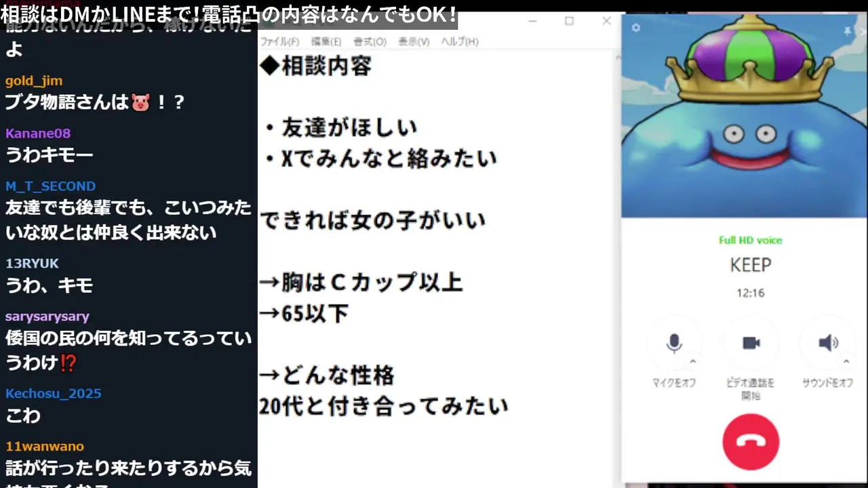Image resolution: width=868 pixels, height=488 pixels.
Task: Pin the call window on top
Action: tap(847, 31)
